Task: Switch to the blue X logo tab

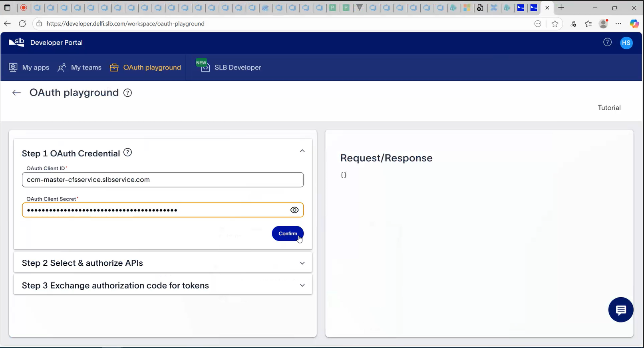Action: (x=494, y=8)
